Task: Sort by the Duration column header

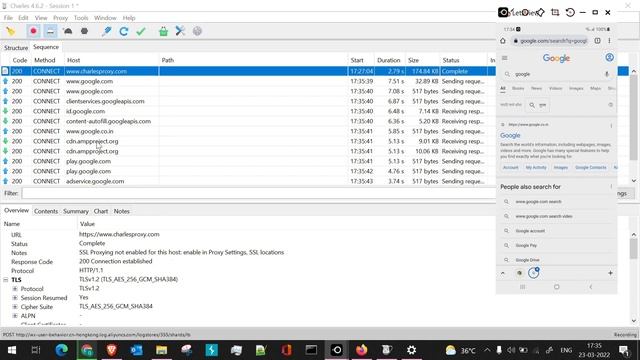Action: tap(389, 60)
